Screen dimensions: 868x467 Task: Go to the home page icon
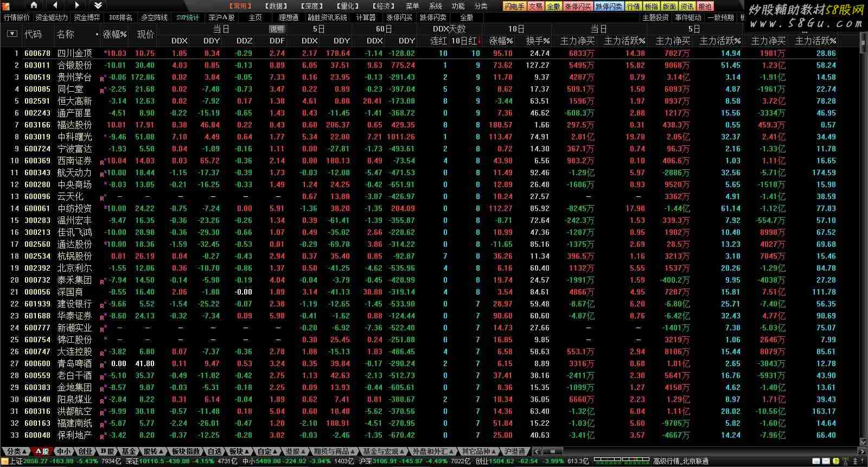[x=34, y=5]
